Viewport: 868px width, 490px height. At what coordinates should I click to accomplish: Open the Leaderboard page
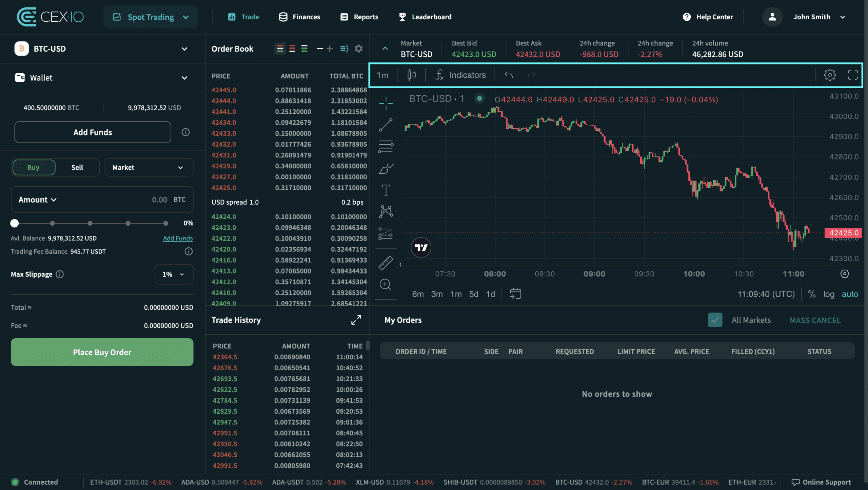click(x=425, y=17)
